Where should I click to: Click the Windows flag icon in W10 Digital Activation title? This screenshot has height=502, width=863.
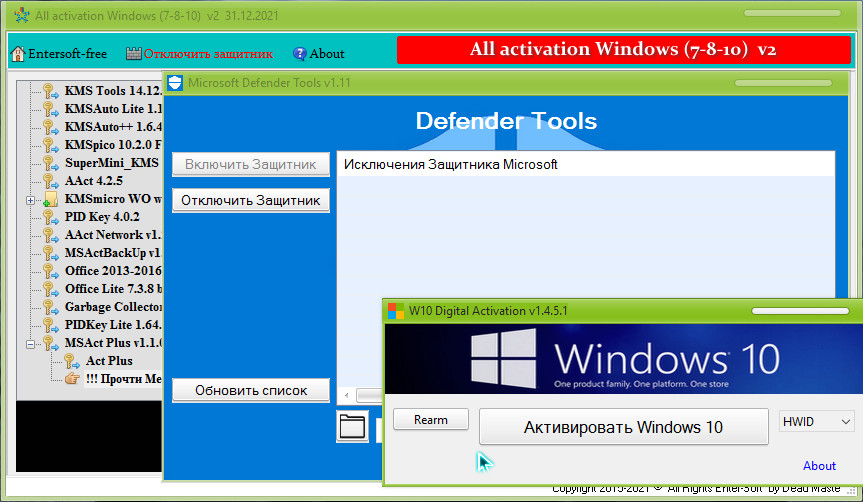pyautogui.click(x=396, y=311)
